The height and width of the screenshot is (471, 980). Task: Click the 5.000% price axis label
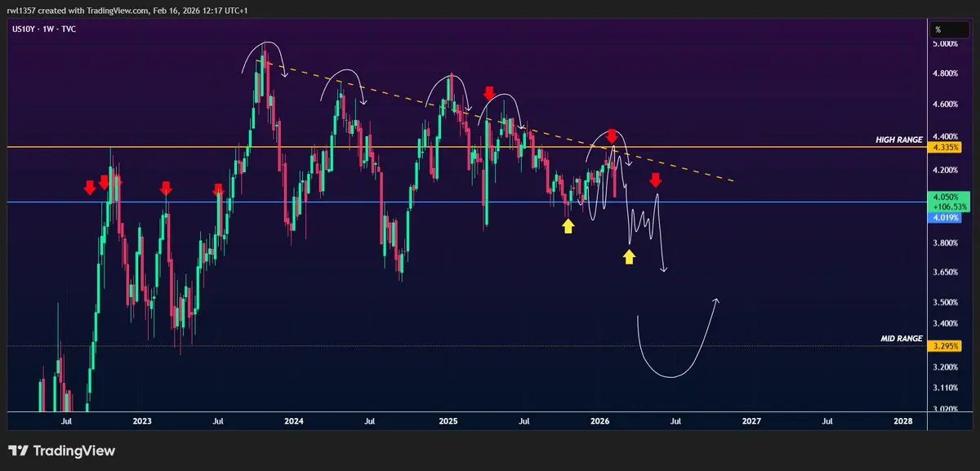[945, 43]
